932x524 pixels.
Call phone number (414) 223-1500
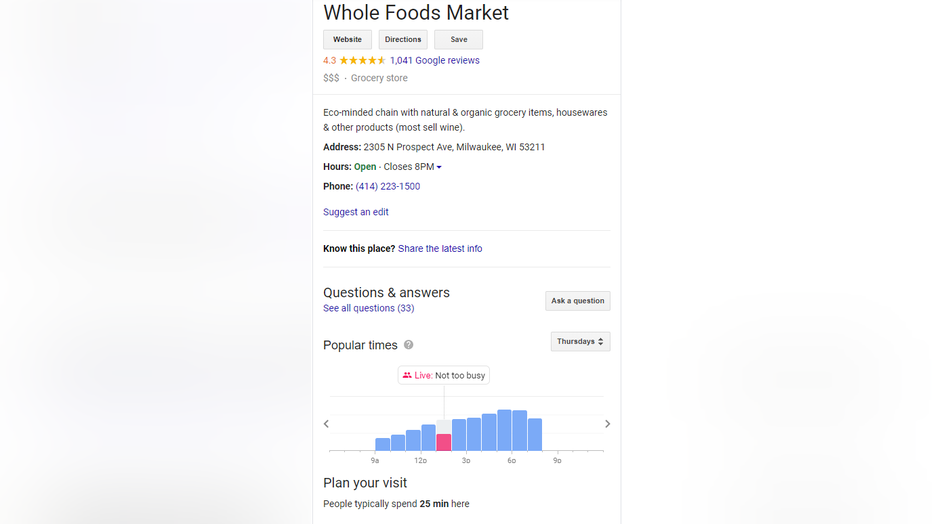[x=388, y=187]
